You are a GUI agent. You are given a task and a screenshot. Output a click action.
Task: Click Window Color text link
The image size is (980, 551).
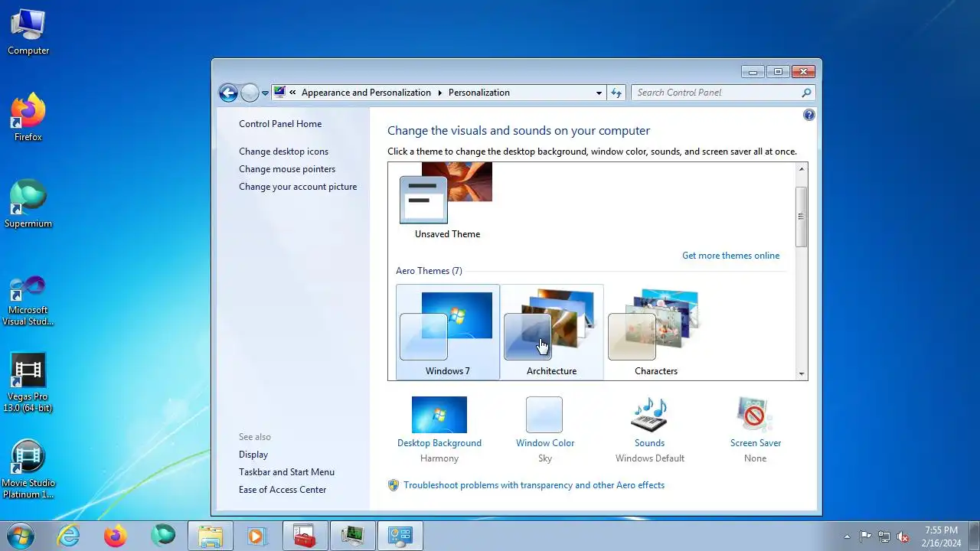tap(545, 443)
